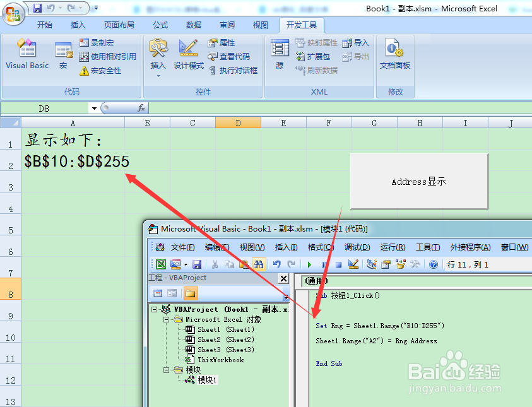Select row 8 header

pos(11,289)
